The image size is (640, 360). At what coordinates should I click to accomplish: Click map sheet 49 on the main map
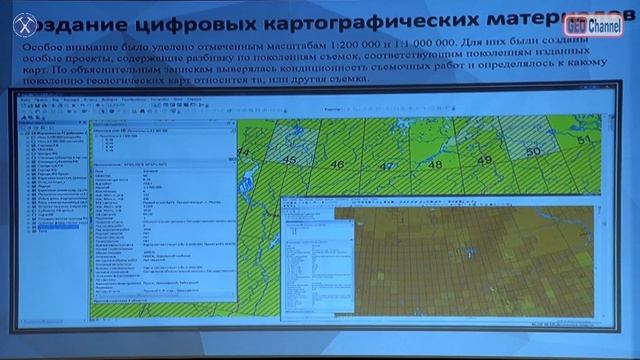pyautogui.click(x=484, y=160)
